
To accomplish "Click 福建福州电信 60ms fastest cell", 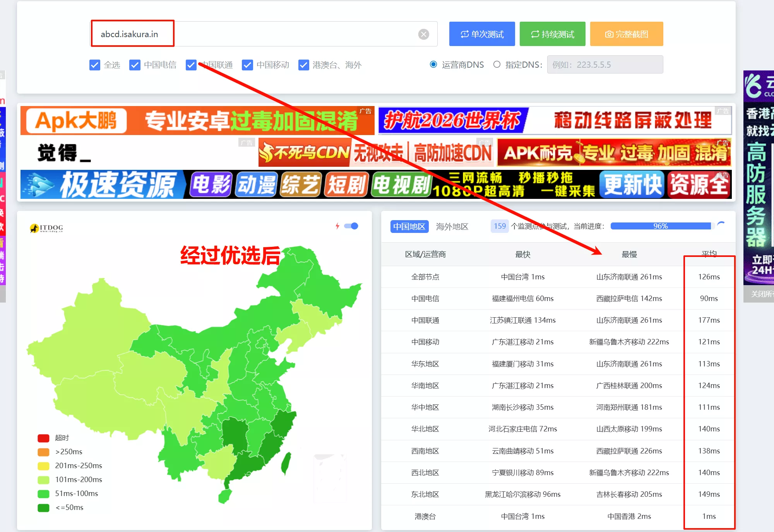I will point(522,298).
